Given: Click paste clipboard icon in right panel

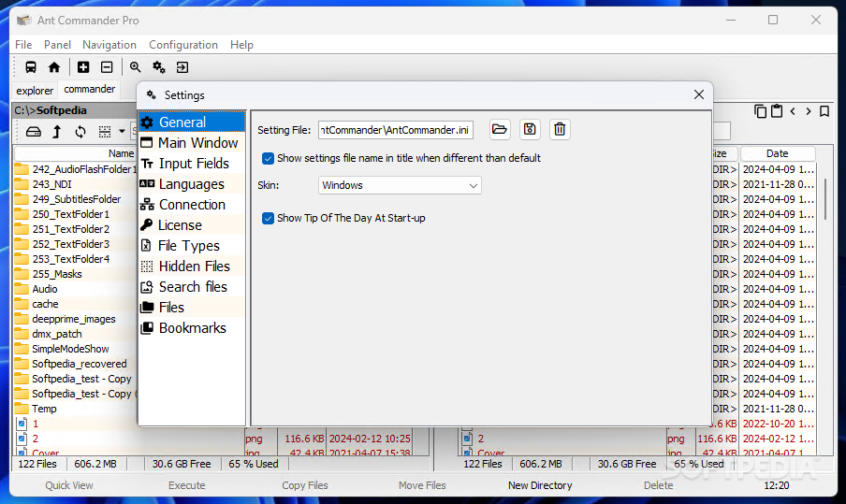Looking at the screenshot, I should tap(777, 111).
